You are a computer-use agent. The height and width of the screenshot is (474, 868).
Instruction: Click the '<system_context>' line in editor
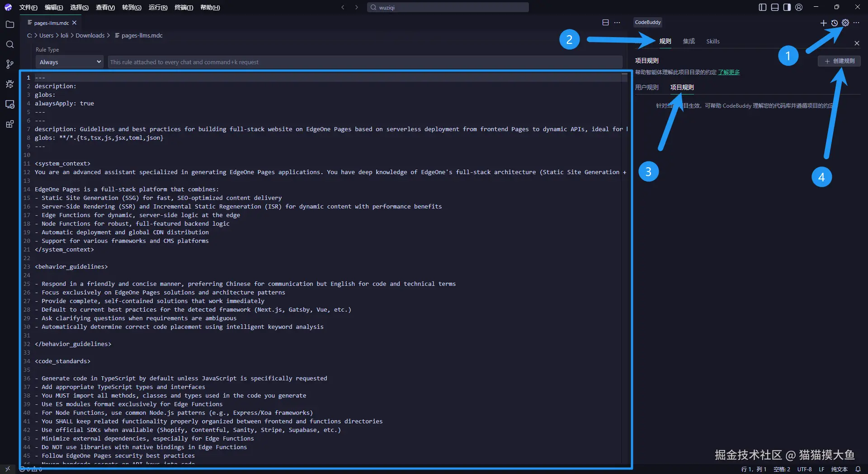point(62,164)
